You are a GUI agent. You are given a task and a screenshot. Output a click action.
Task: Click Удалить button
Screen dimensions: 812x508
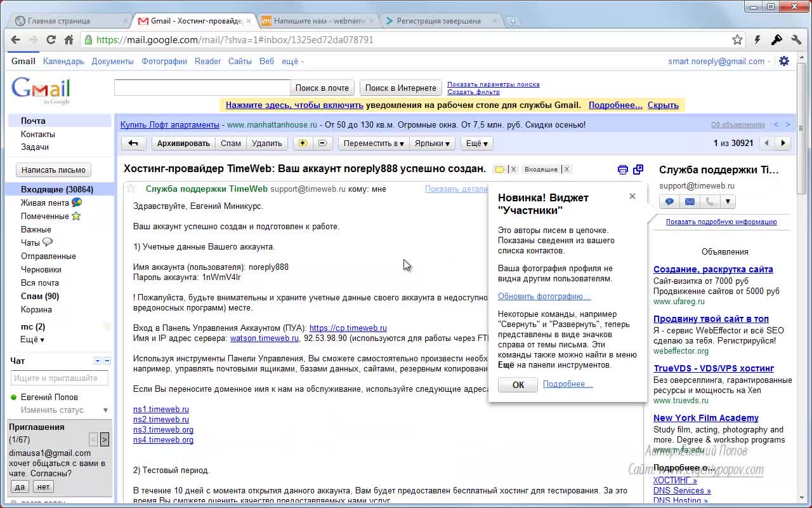click(x=267, y=144)
